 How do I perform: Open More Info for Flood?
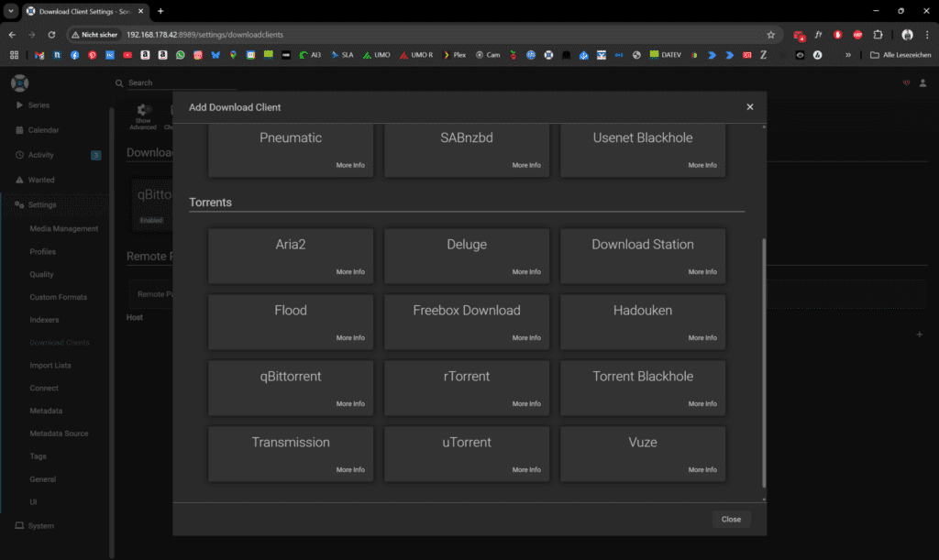350,338
